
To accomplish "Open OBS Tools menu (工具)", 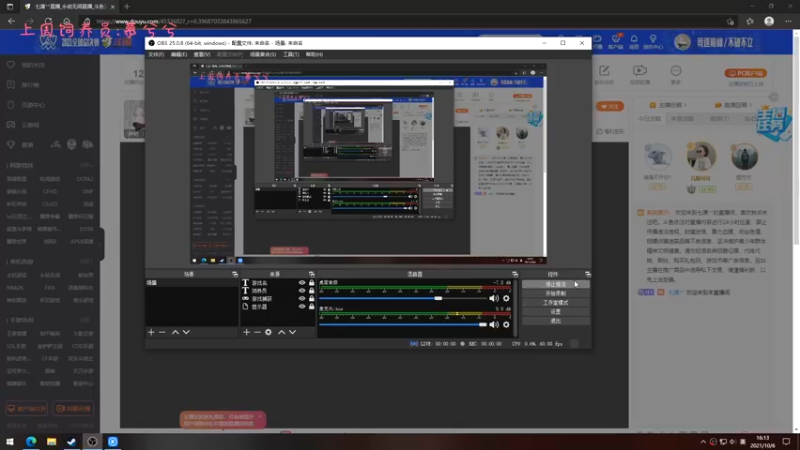I will pyautogui.click(x=291, y=55).
